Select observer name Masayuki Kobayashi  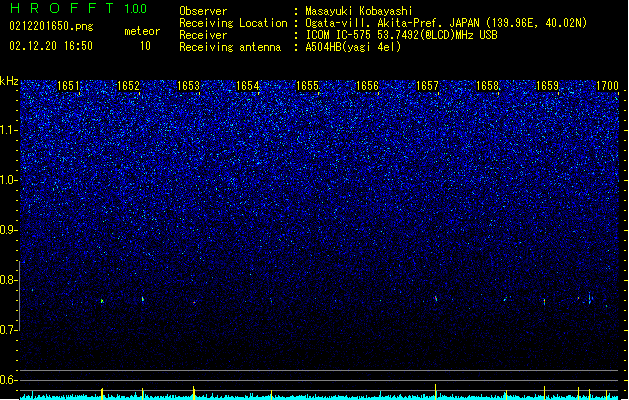tap(359, 11)
